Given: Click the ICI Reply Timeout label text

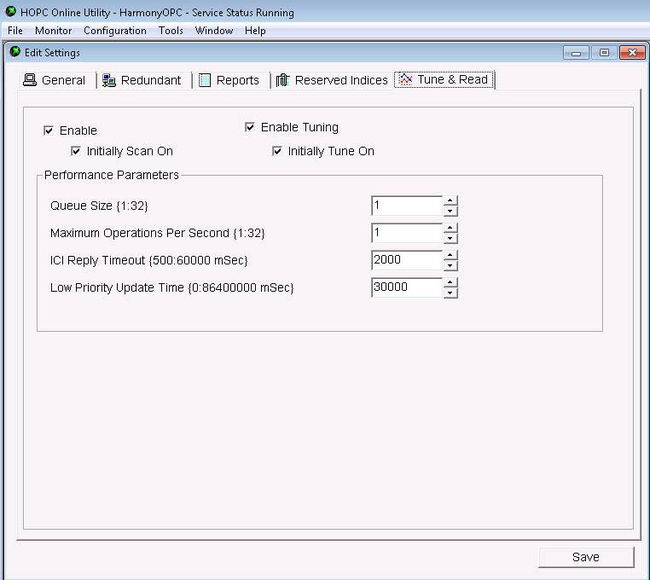Looking at the screenshot, I should (149, 260).
